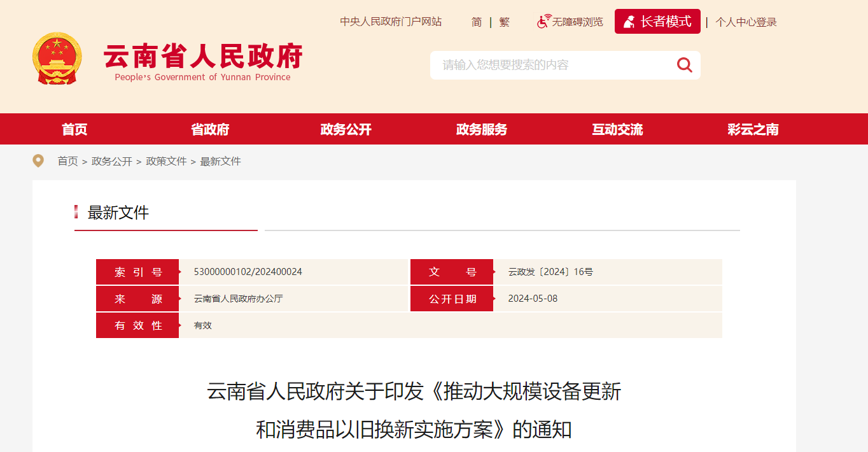Click the magnifier search icon

[x=684, y=65]
